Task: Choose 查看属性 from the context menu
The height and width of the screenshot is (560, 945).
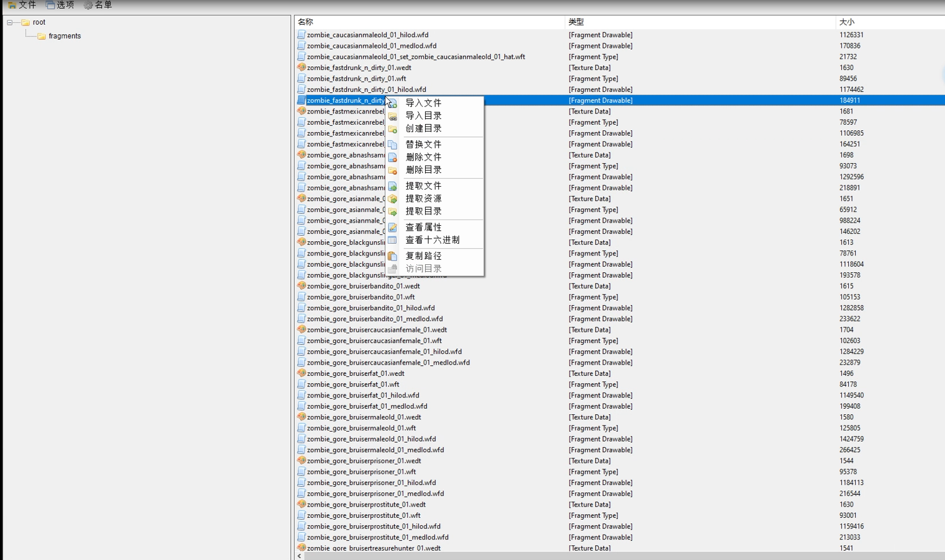Action: (x=423, y=228)
